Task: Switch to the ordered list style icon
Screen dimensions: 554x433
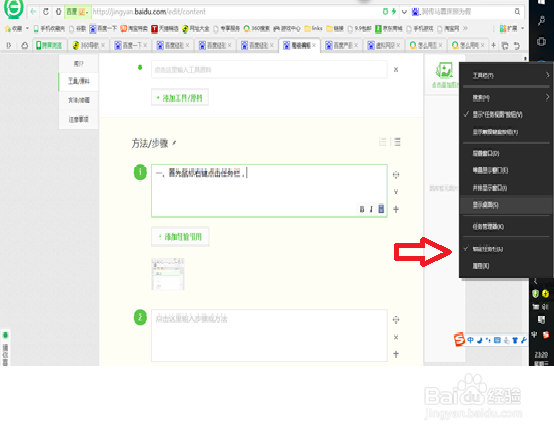Action: click(x=383, y=142)
